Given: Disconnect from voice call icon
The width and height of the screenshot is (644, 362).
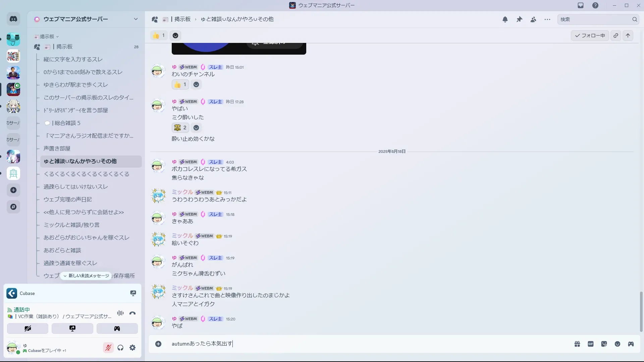Looking at the screenshot, I should pos(132,313).
